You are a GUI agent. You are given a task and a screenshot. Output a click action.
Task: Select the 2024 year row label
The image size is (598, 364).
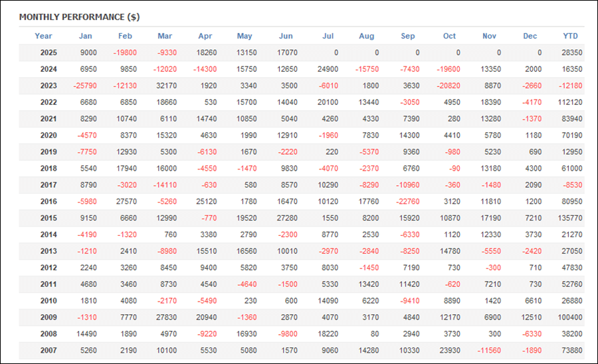pos(49,69)
